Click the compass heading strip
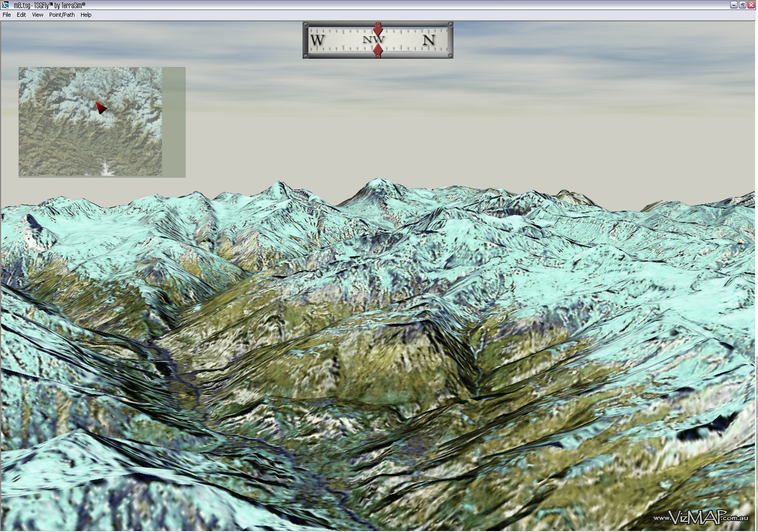This screenshot has width=758, height=532. 378,40
